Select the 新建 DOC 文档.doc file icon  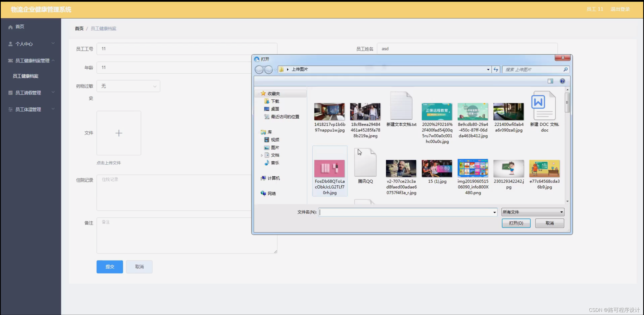pyautogui.click(x=544, y=106)
